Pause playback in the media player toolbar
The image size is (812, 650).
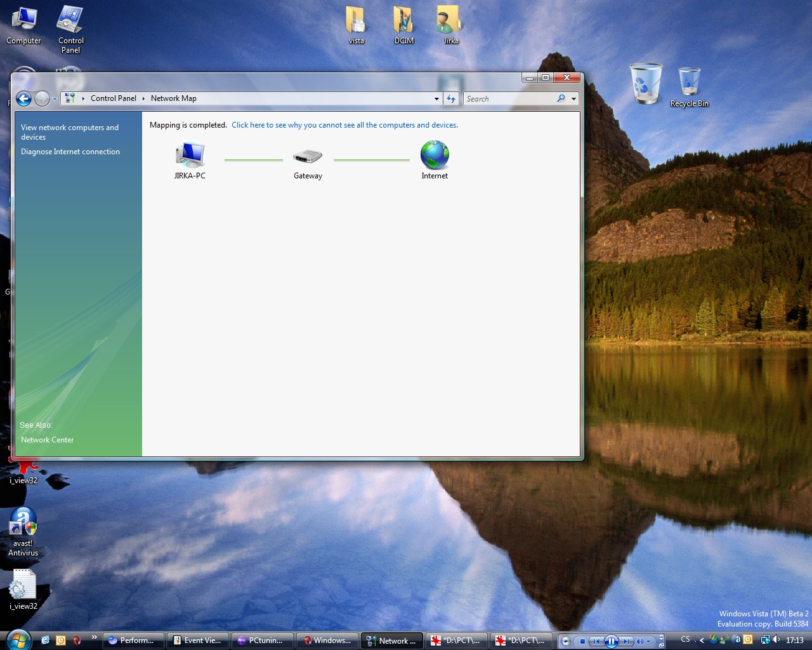click(612, 641)
